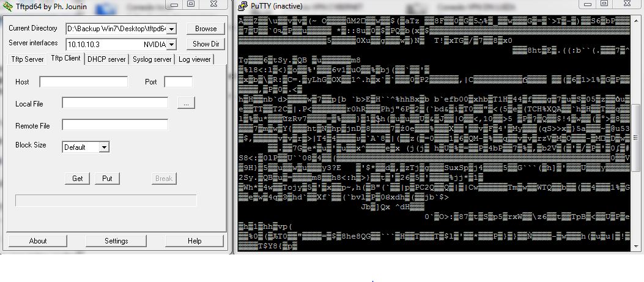Image resolution: width=644 pixels, height=282 pixels.
Task: Click the Browse button
Action: coord(205,29)
